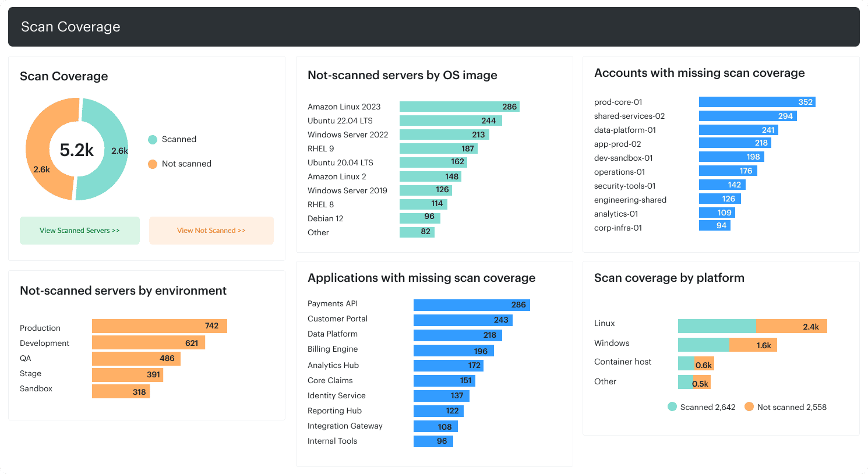Toggle the Scanned legend in donut chart
This screenshot has height=474, width=868.
(172, 139)
